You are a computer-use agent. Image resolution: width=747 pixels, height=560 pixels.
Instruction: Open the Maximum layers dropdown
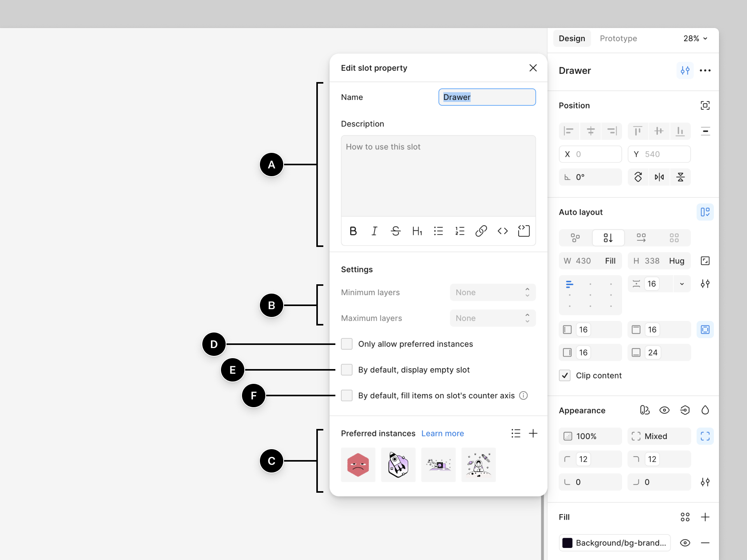(493, 318)
